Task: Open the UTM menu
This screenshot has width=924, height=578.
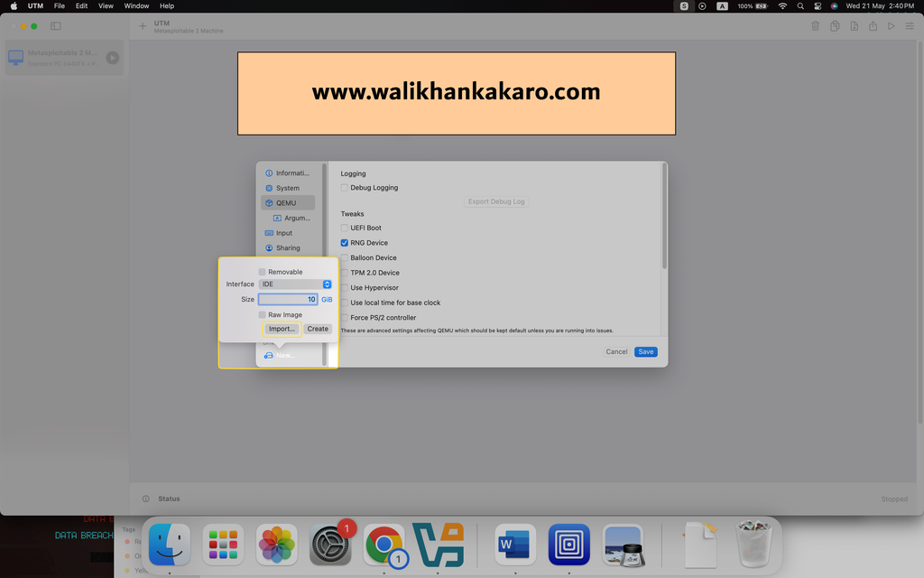Action: 35,6
